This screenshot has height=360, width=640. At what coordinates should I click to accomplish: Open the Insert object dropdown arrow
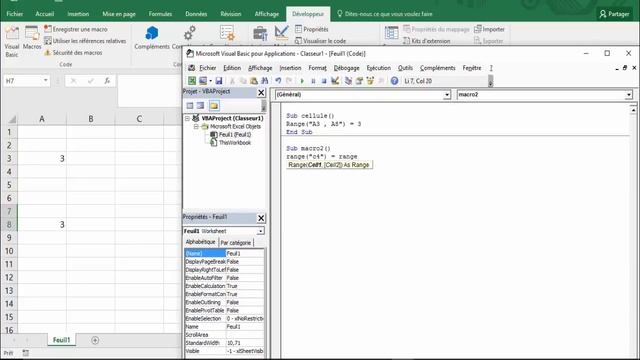pos(210,81)
